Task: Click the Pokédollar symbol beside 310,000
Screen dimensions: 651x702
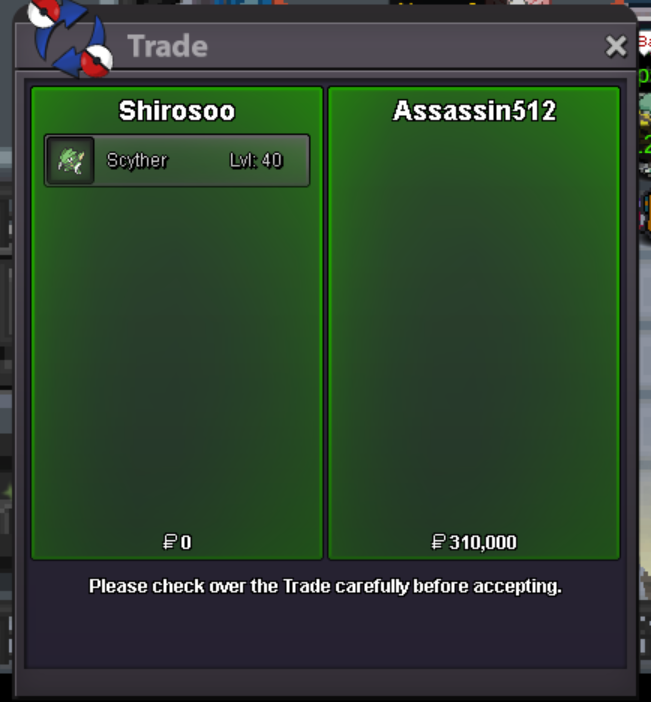Action: [x=438, y=542]
